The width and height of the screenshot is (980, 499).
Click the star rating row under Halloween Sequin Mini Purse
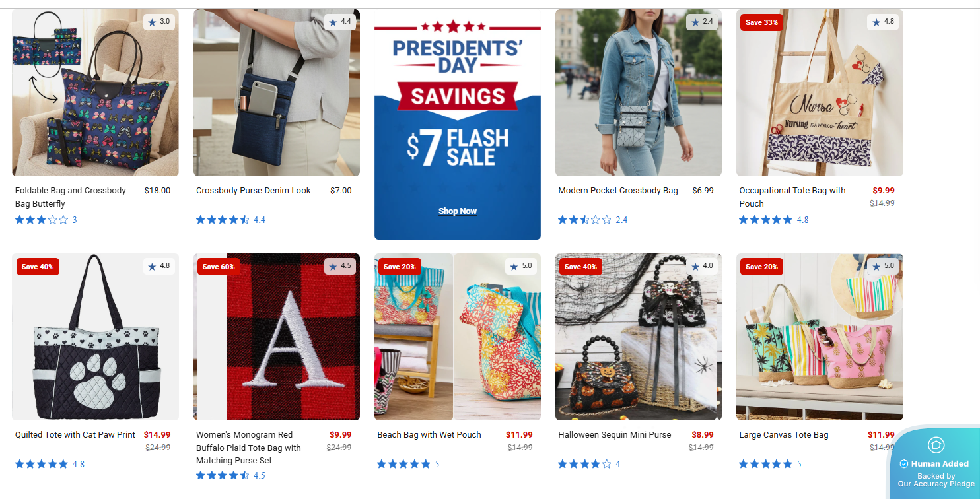coord(589,464)
